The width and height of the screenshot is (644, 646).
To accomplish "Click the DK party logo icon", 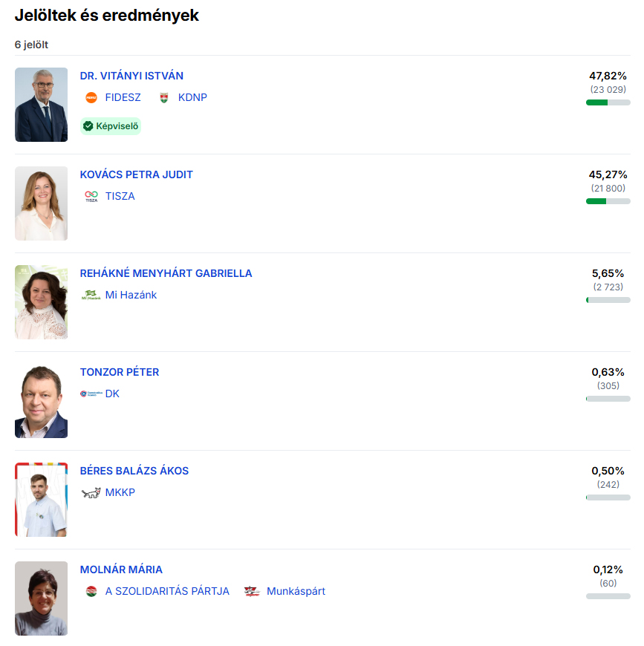I will (91, 394).
